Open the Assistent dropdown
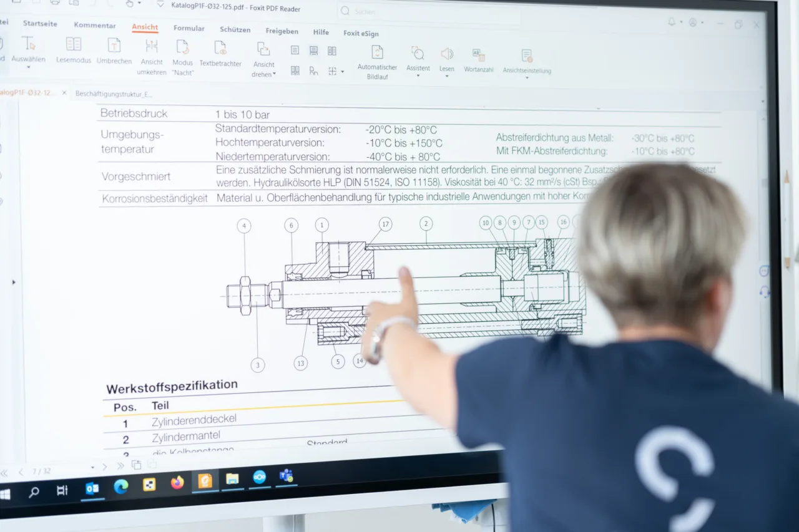This screenshot has width=799, height=532. point(418,75)
